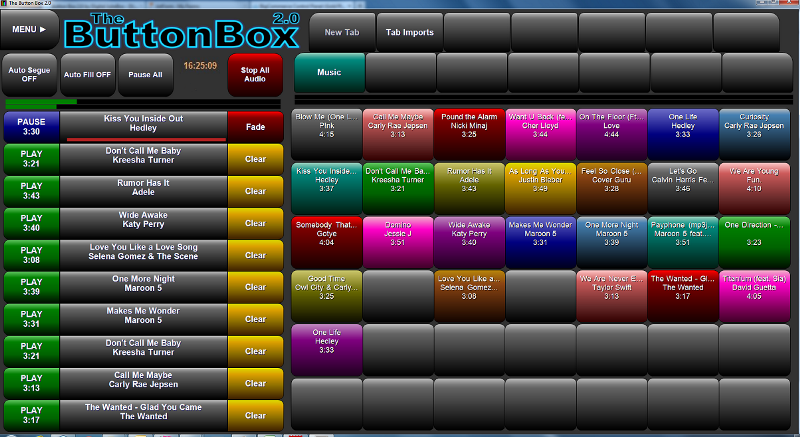Viewport: 800px width, 437px height.
Task: Play Wide Awake 3:40 in playlist
Action: click(31, 223)
